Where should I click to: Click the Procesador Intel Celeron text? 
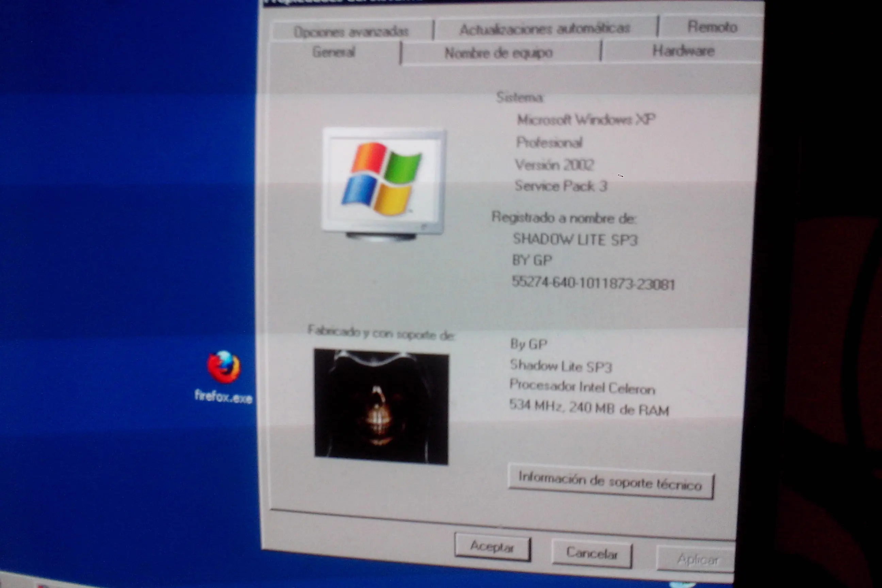point(582,387)
